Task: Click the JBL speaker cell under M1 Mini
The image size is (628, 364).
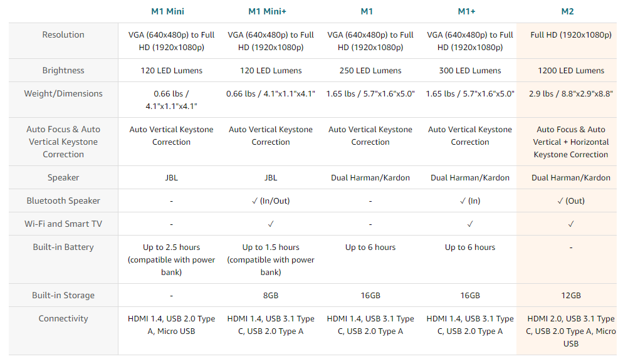Action: 172,178
